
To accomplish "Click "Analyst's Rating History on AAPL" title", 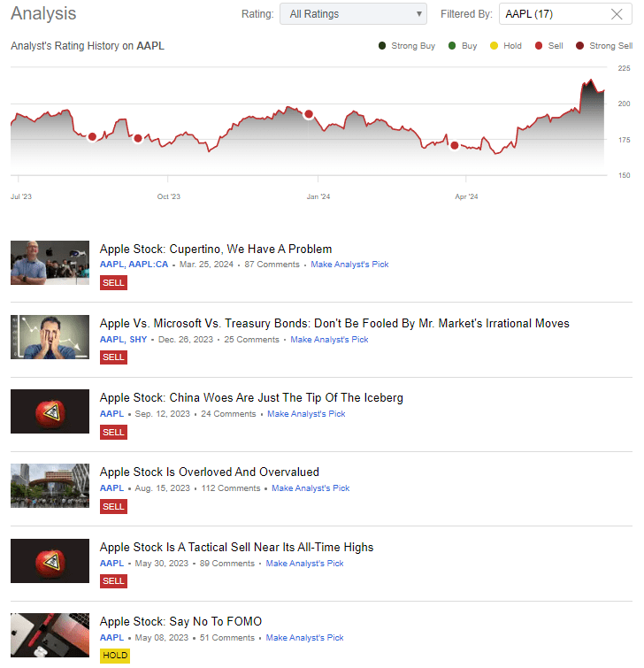I will pos(88,46).
